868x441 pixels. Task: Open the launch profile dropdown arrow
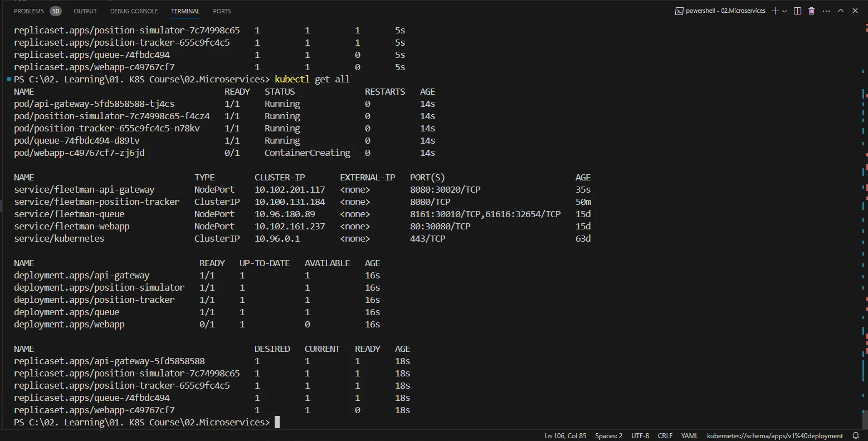click(784, 11)
